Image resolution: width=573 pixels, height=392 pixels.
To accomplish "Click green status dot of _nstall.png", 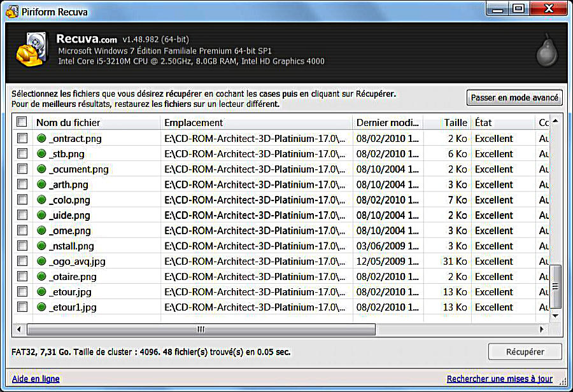I will click(x=41, y=246).
